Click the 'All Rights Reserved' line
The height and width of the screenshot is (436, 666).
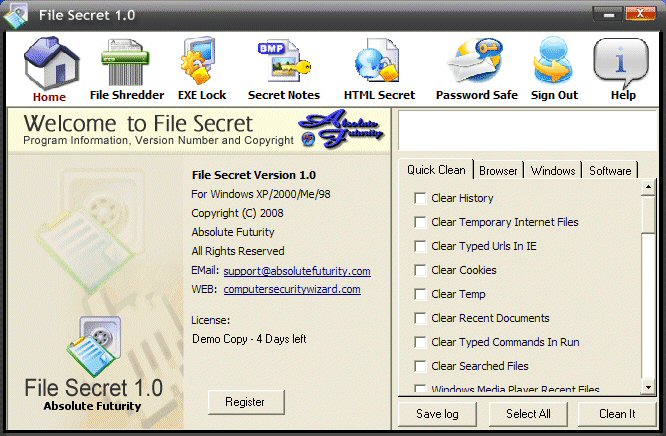[x=238, y=251]
